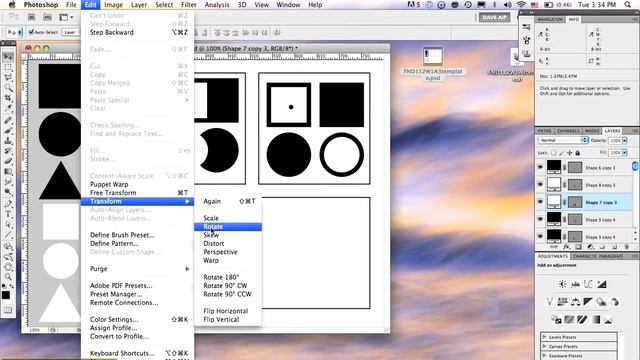This screenshot has height=360, width=640.
Task: Hide the Shape 7 copy 3 layer
Action: (x=540, y=202)
